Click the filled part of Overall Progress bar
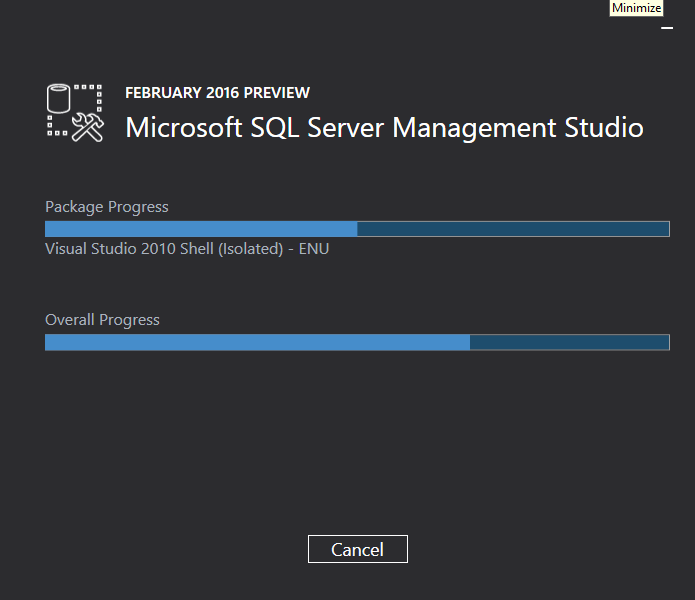The width and height of the screenshot is (695, 600). click(x=257, y=343)
